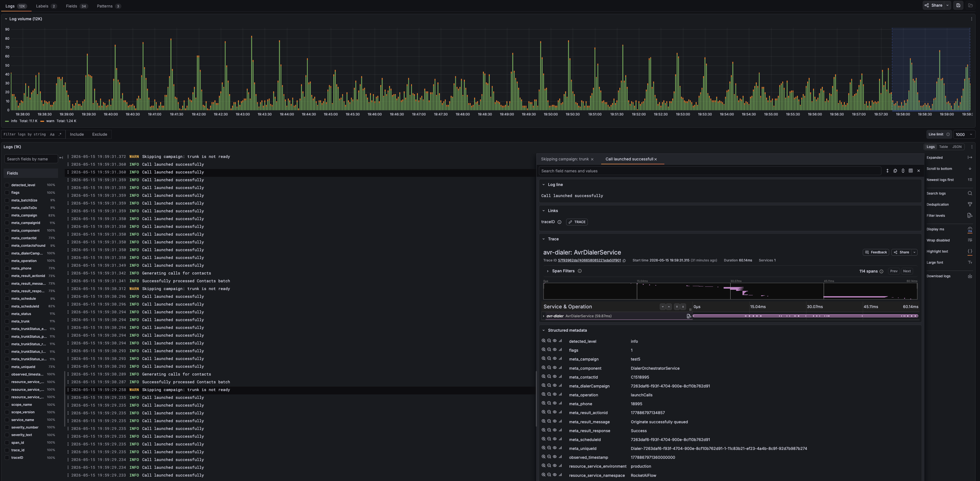The image size is (980, 481).
Task: Expand Span Filters
Action: coord(547,271)
